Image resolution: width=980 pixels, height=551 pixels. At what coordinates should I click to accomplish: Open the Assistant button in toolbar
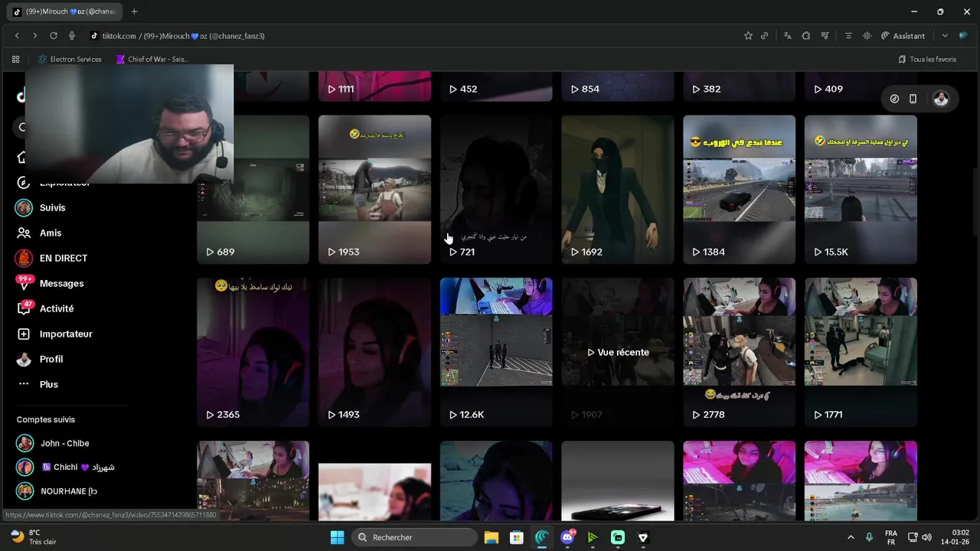(x=903, y=36)
